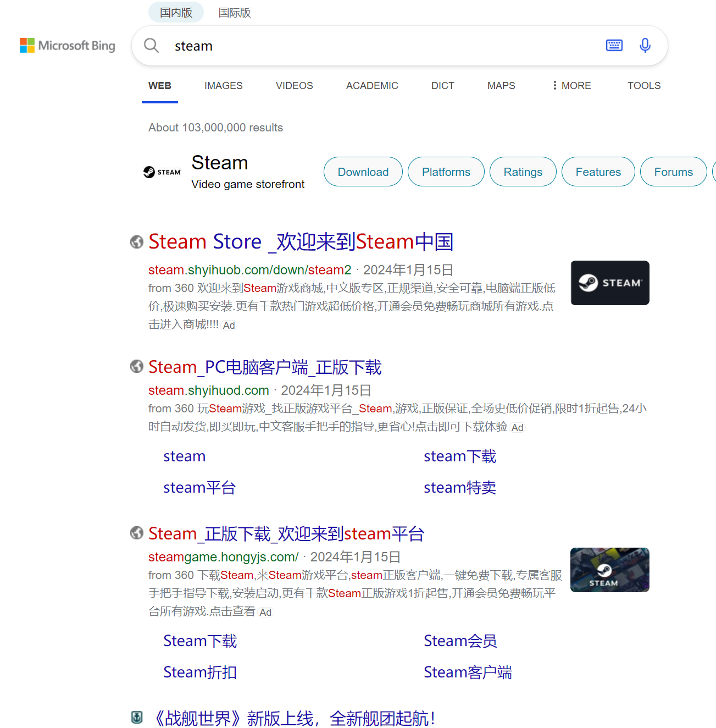Click the Microsoft Bing logo
Viewport: 716px width, 728px height.
pos(68,46)
